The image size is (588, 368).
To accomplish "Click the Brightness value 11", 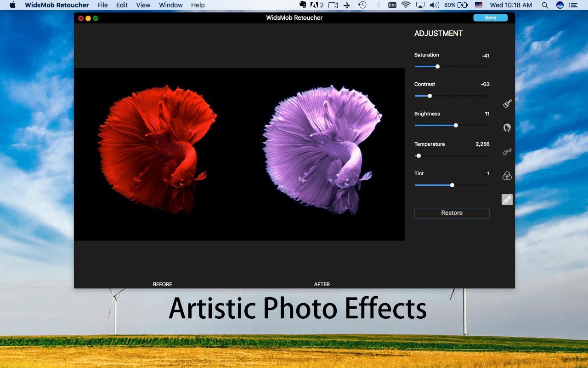I will (487, 114).
